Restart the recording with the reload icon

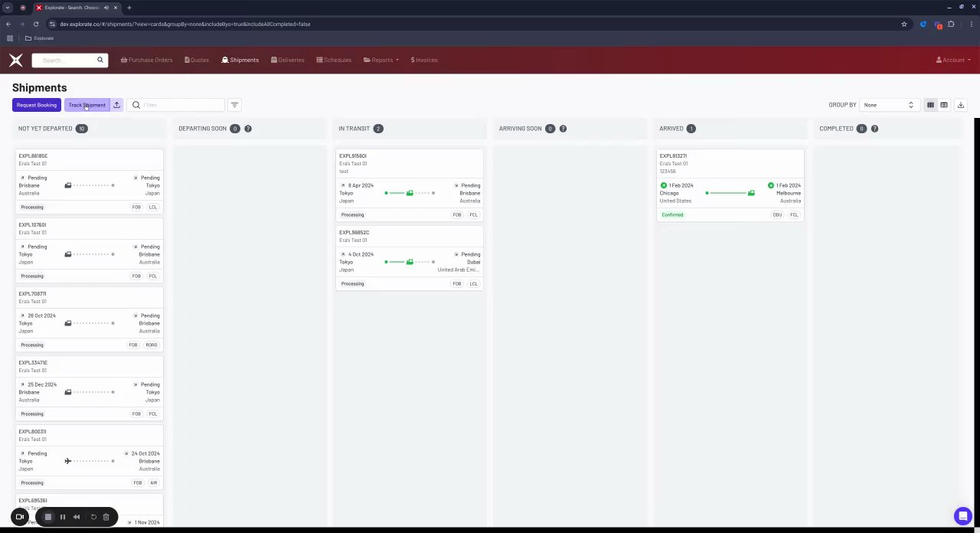93,517
